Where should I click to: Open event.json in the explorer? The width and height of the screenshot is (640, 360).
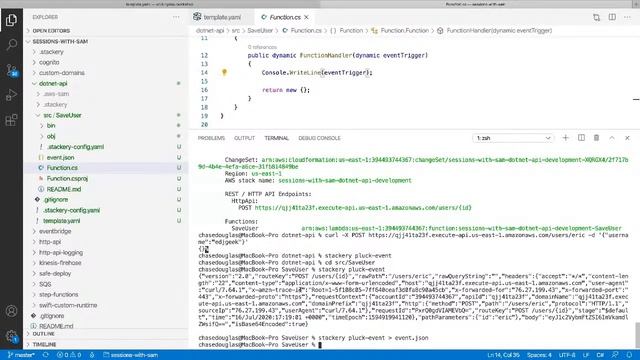coord(60,157)
